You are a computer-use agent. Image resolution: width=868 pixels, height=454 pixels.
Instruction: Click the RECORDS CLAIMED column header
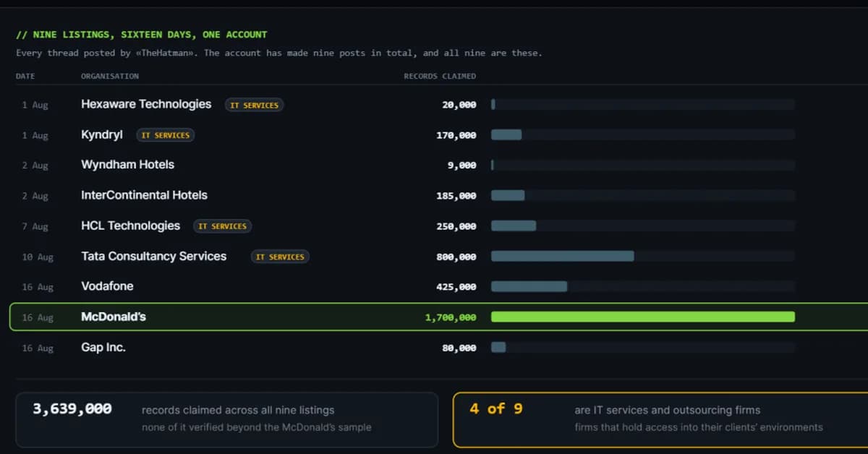click(440, 76)
